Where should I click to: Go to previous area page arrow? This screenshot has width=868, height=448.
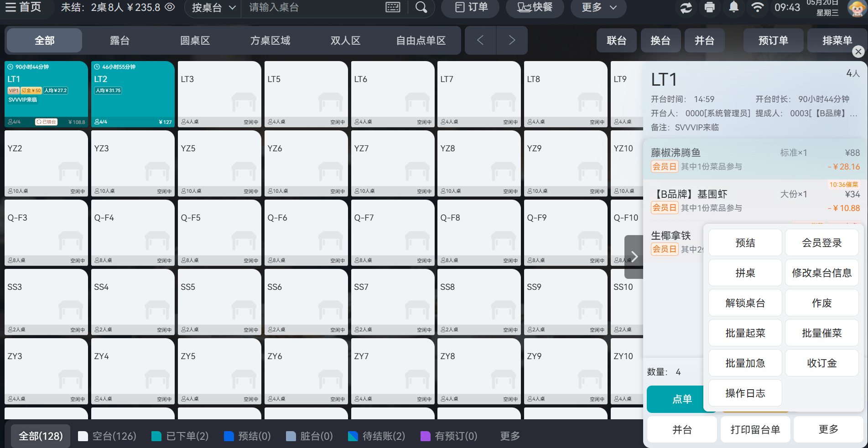coord(480,41)
